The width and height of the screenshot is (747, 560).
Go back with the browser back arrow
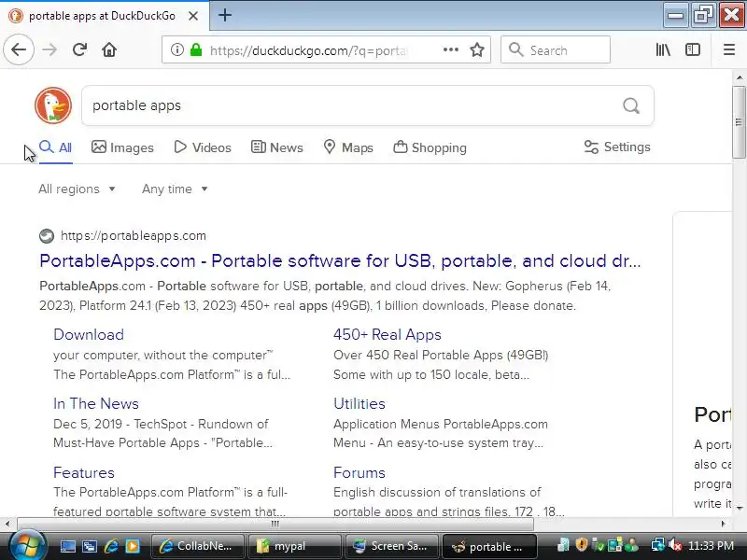tap(19, 49)
